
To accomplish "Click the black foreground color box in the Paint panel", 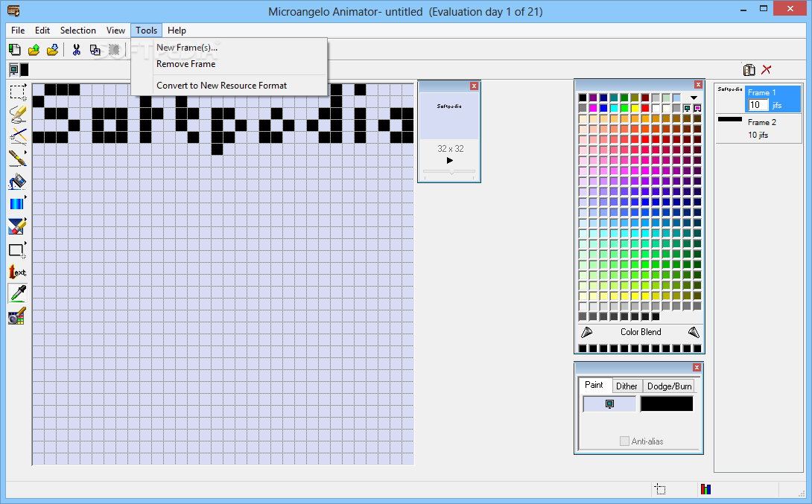I will coord(667,403).
